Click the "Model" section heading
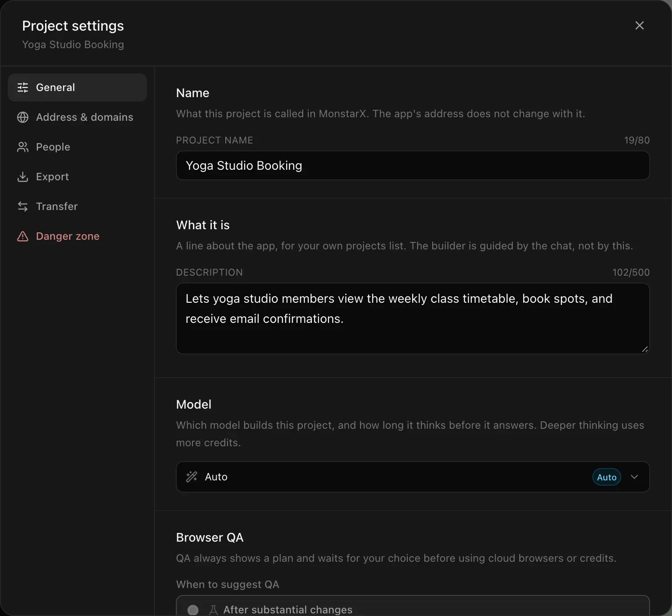The width and height of the screenshot is (672, 616). click(x=193, y=404)
